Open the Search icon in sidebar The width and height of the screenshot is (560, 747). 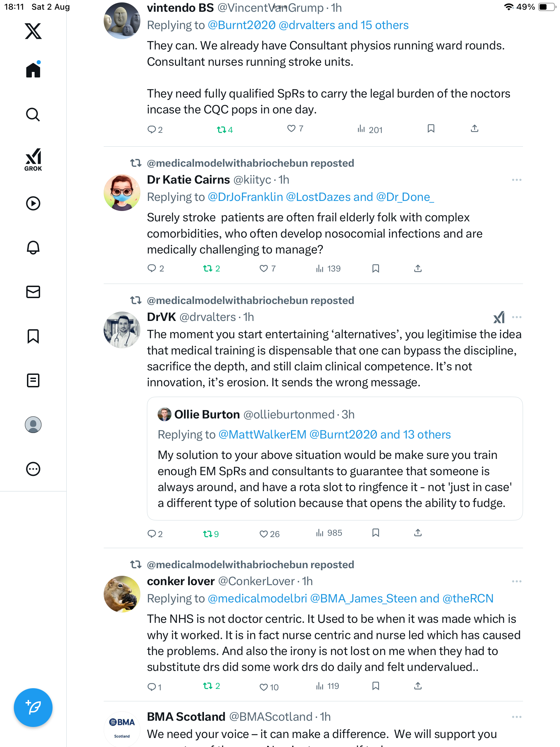33,114
